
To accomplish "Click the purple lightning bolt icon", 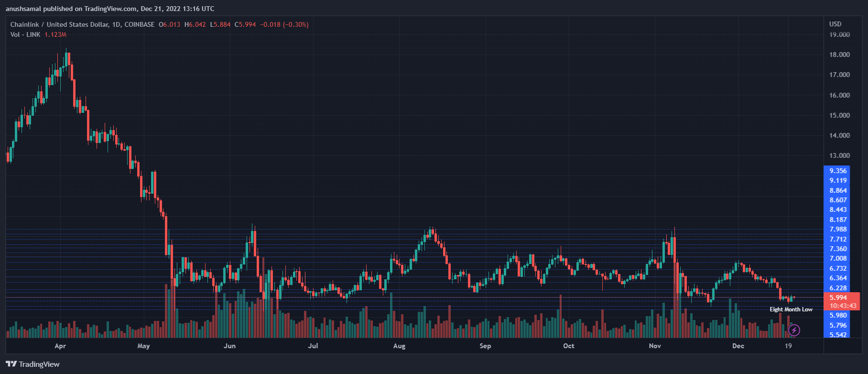I will point(794,330).
